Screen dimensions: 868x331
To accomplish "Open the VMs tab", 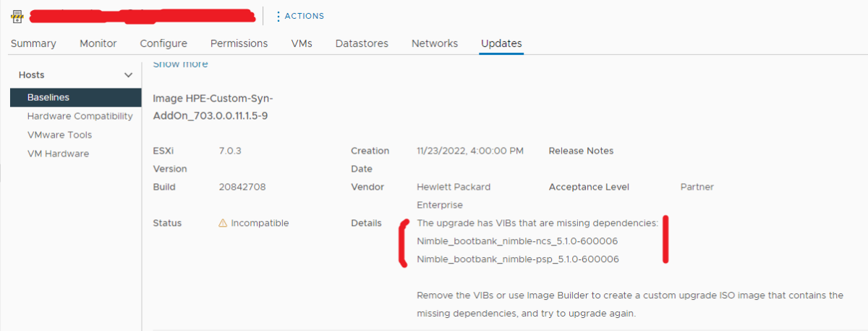I will click(x=302, y=43).
